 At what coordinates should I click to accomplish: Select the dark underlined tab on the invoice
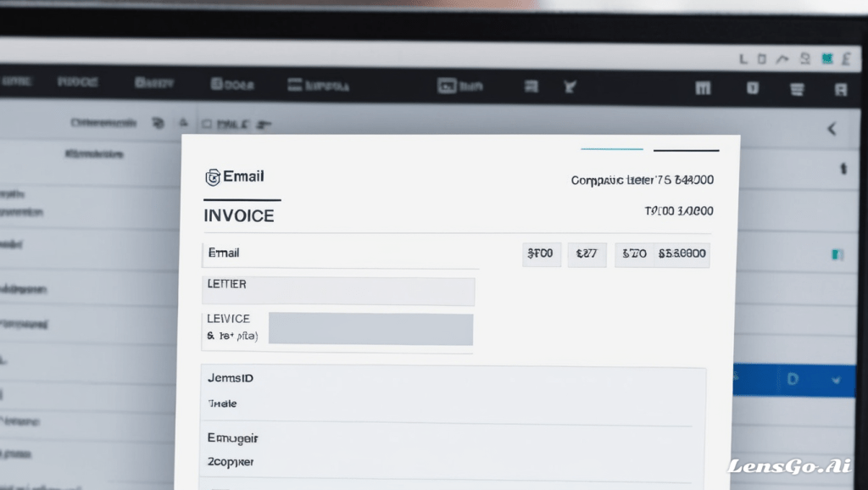(686, 150)
